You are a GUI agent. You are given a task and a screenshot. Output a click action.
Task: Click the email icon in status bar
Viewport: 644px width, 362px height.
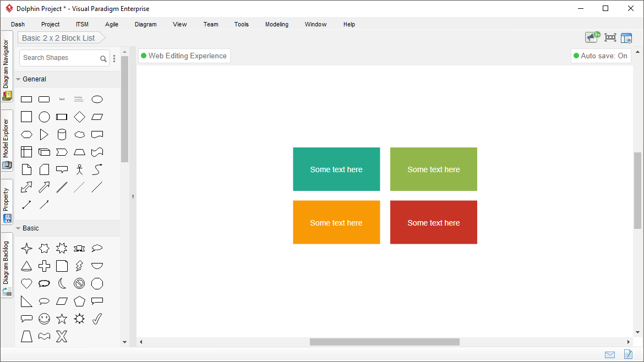610,354
